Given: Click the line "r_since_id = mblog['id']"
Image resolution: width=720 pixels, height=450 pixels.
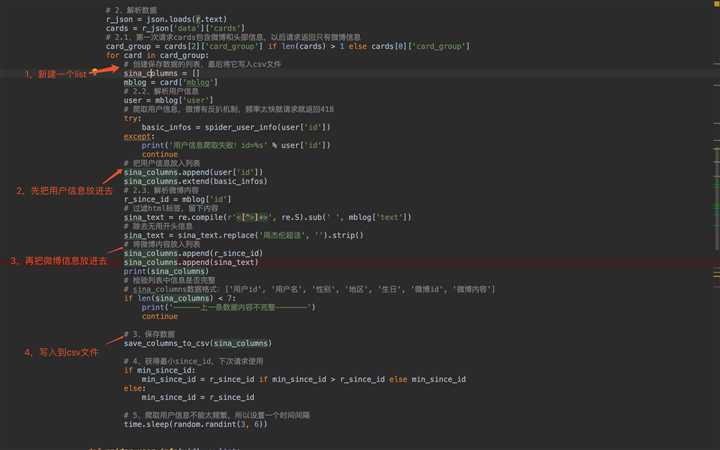Looking at the screenshot, I should coord(177,199).
